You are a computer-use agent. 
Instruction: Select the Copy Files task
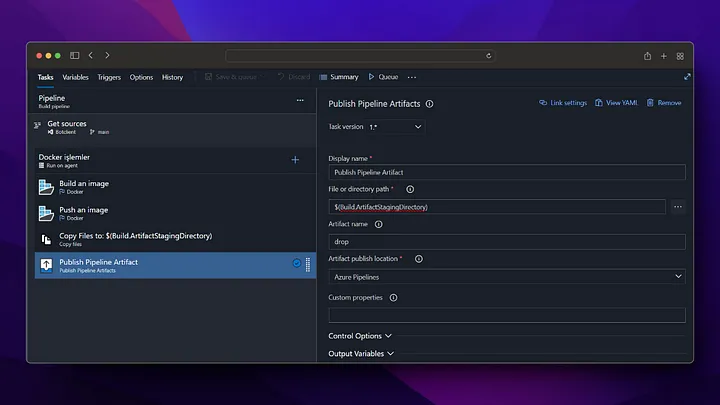coord(175,239)
